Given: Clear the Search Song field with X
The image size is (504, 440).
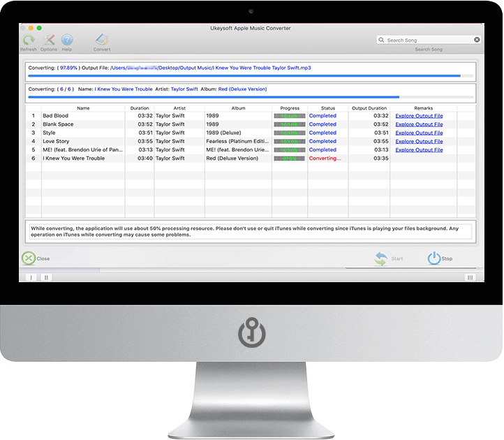Looking at the screenshot, I should (x=477, y=40).
